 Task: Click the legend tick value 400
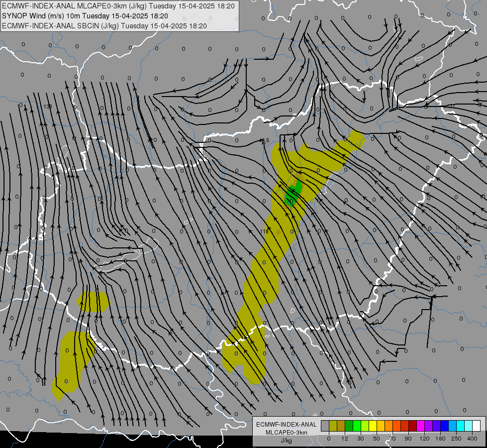click(472, 439)
